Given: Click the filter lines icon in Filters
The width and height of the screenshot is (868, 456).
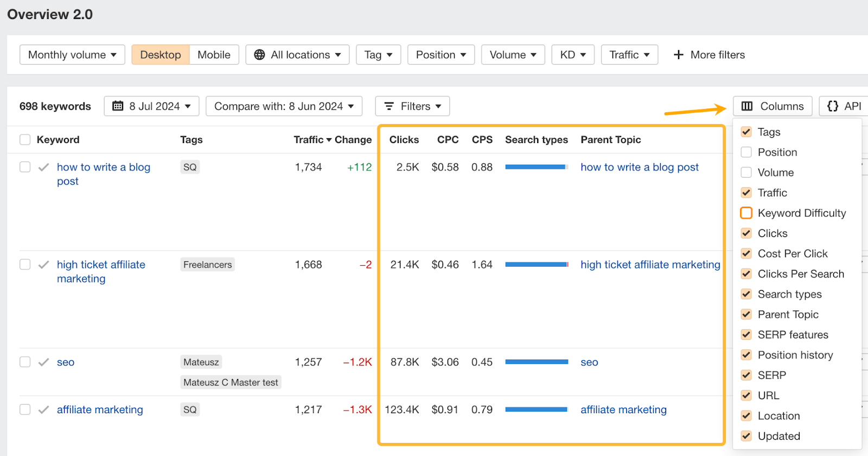Looking at the screenshot, I should pyautogui.click(x=389, y=106).
